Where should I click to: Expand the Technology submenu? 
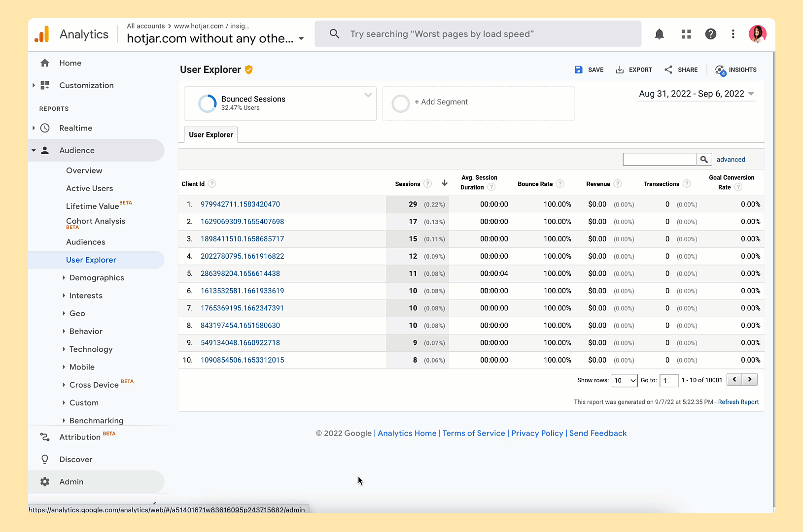pyautogui.click(x=64, y=349)
